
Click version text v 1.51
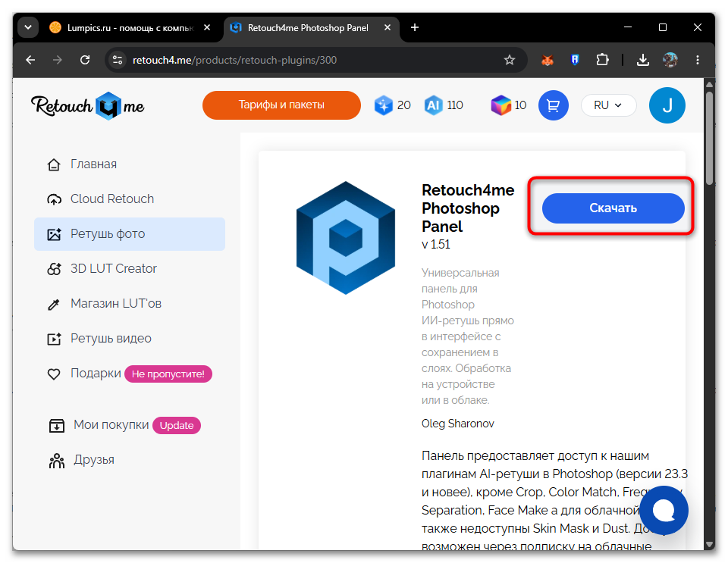pos(435,245)
